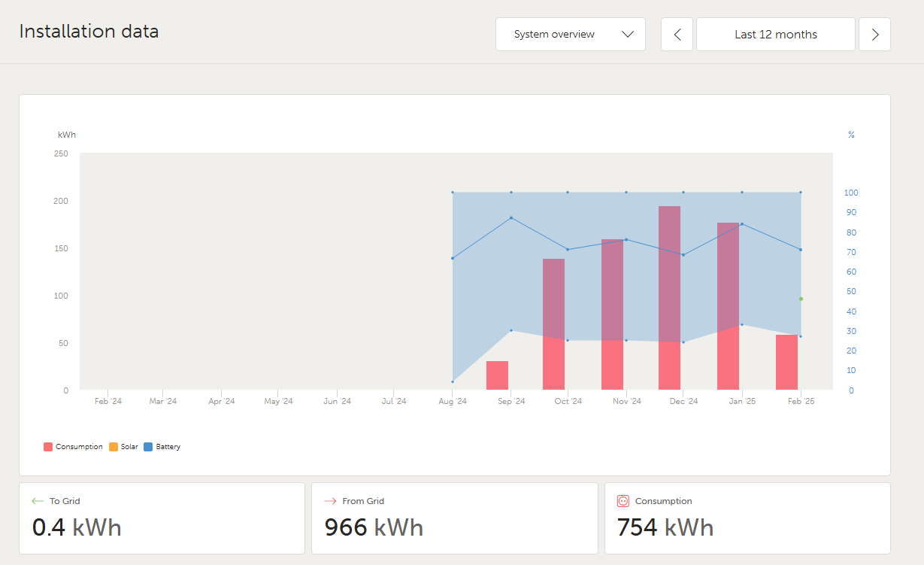Image resolution: width=924 pixels, height=565 pixels.
Task: Click the next period arrow button
Action: pyautogui.click(x=874, y=35)
